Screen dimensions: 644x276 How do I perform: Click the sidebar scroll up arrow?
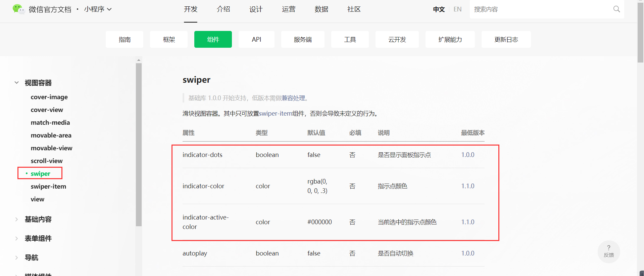(x=139, y=60)
